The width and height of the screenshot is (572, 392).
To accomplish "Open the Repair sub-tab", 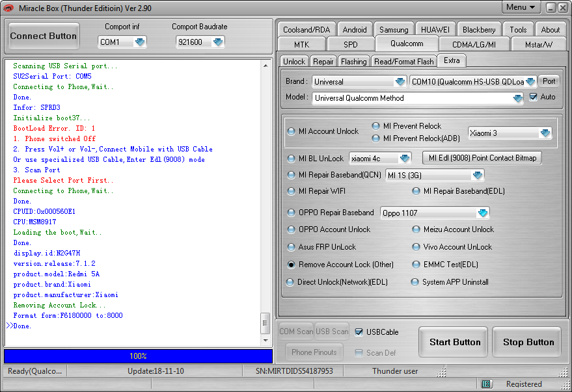I will tap(323, 62).
